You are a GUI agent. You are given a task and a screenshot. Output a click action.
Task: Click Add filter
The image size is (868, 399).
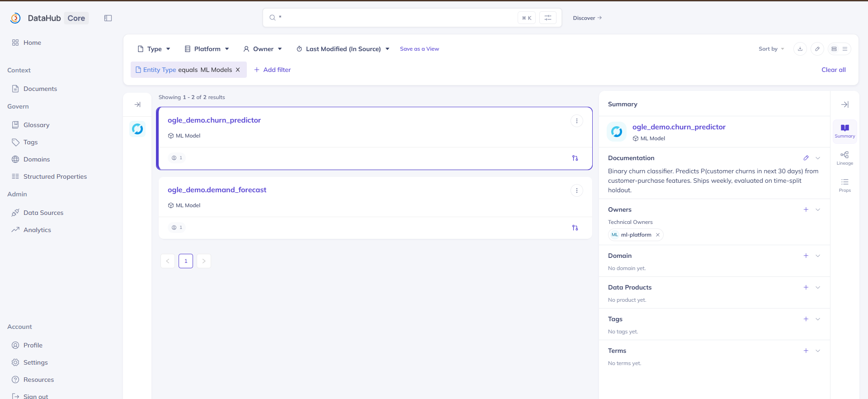click(272, 70)
